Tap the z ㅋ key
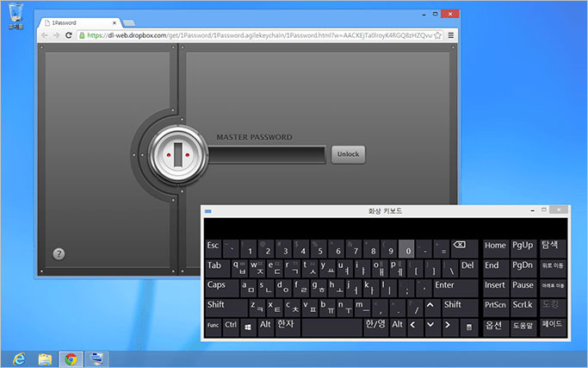This screenshot has height=368, width=588. [257, 308]
